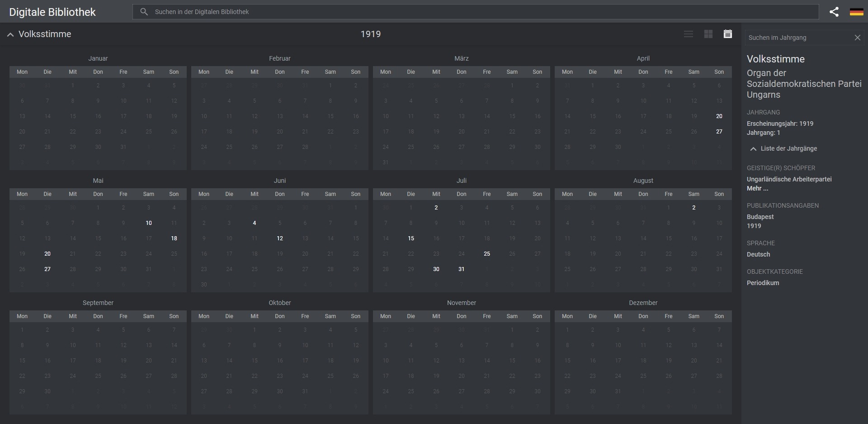Click the share icon in header
Image resolution: width=868 pixels, height=424 pixels.
[x=834, y=12]
